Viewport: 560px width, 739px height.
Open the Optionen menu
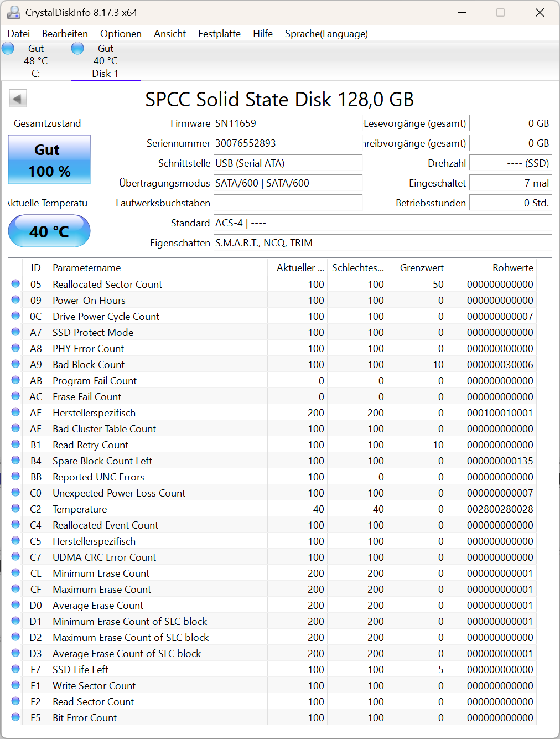click(x=121, y=34)
